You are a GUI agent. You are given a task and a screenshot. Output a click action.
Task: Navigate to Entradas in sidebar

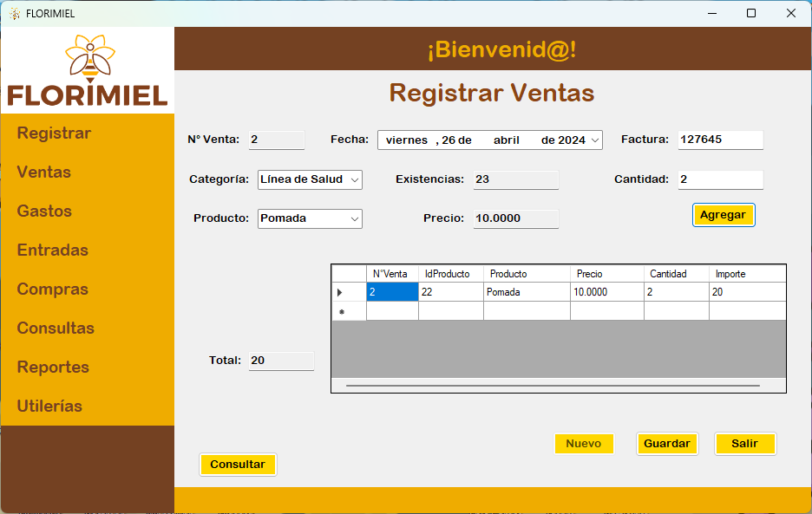point(53,250)
